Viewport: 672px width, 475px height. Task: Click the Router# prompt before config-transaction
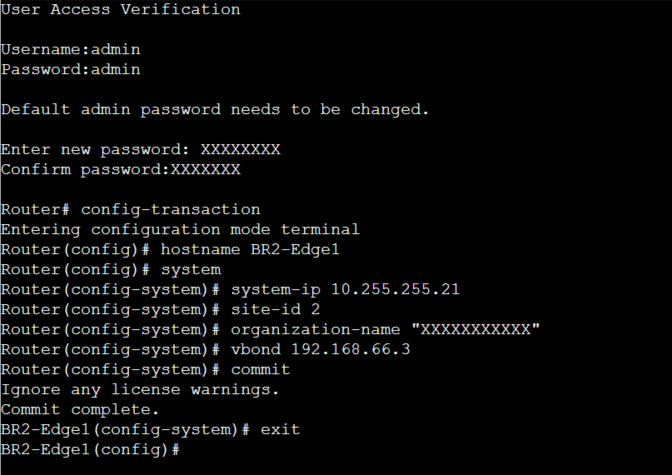click(x=35, y=209)
